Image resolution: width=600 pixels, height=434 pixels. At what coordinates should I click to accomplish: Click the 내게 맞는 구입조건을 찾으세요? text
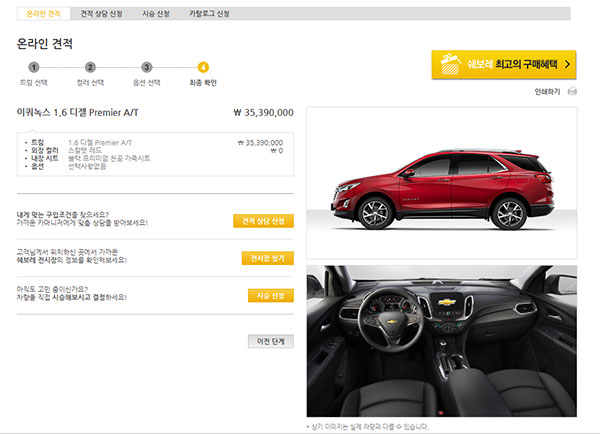(63, 215)
